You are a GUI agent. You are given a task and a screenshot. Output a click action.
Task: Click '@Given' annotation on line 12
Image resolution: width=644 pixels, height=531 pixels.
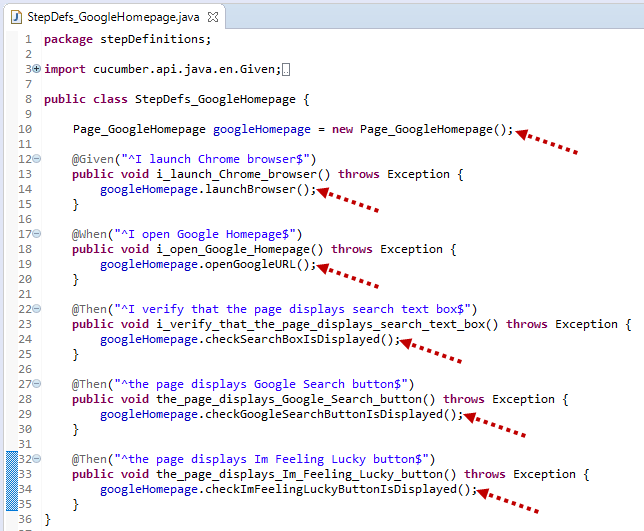(x=93, y=159)
